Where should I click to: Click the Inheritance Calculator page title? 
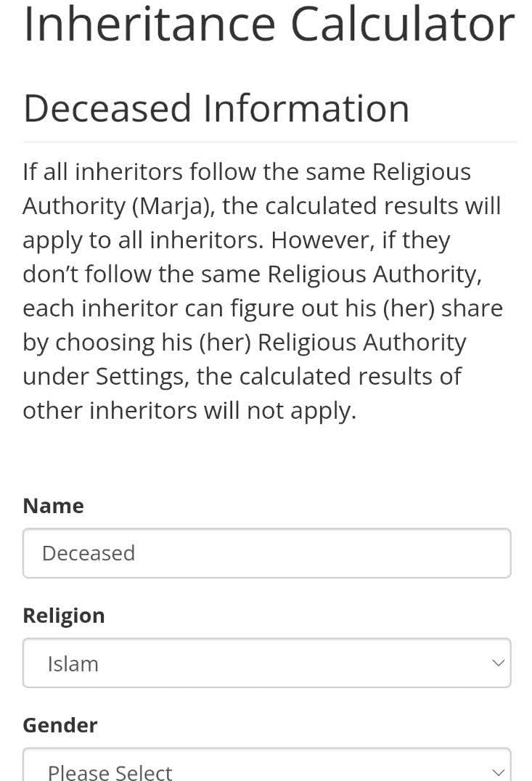pos(269,24)
